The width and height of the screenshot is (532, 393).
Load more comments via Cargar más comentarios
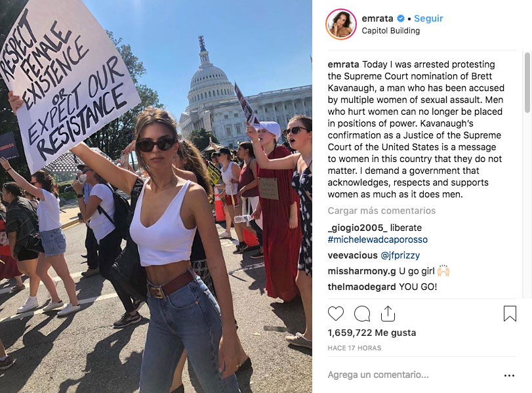tap(381, 211)
